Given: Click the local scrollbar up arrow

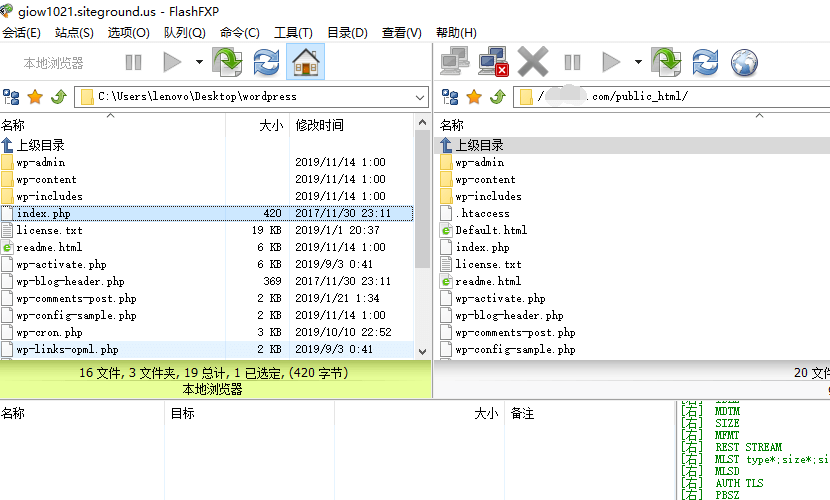Looking at the screenshot, I should coord(422,122).
